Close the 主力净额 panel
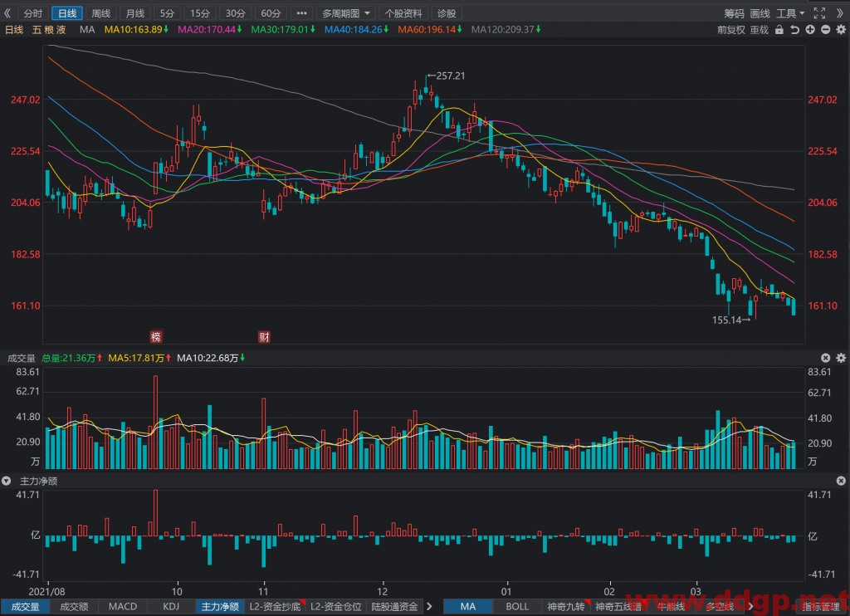The height and width of the screenshot is (616, 850). point(841,481)
